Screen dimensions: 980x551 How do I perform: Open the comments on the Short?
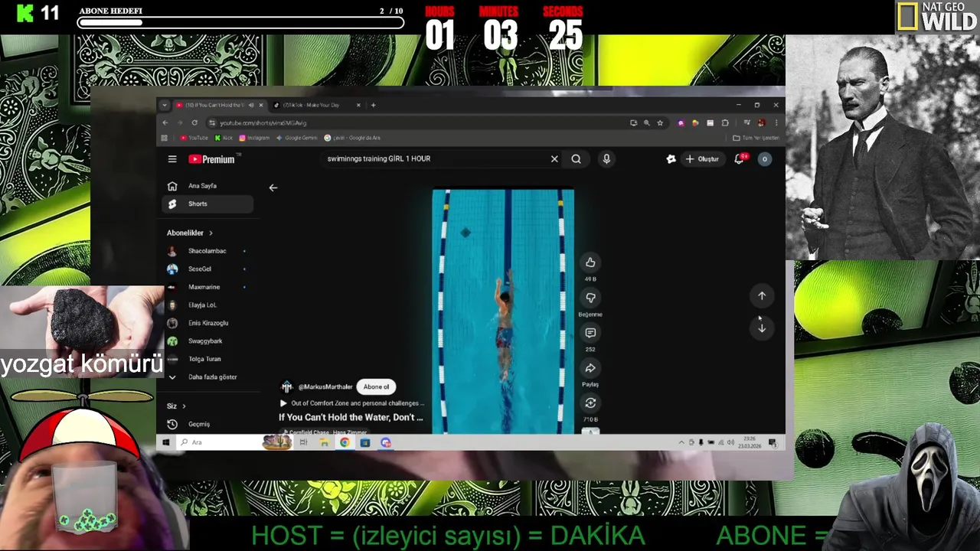pyautogui.click(x=590, y=333)
